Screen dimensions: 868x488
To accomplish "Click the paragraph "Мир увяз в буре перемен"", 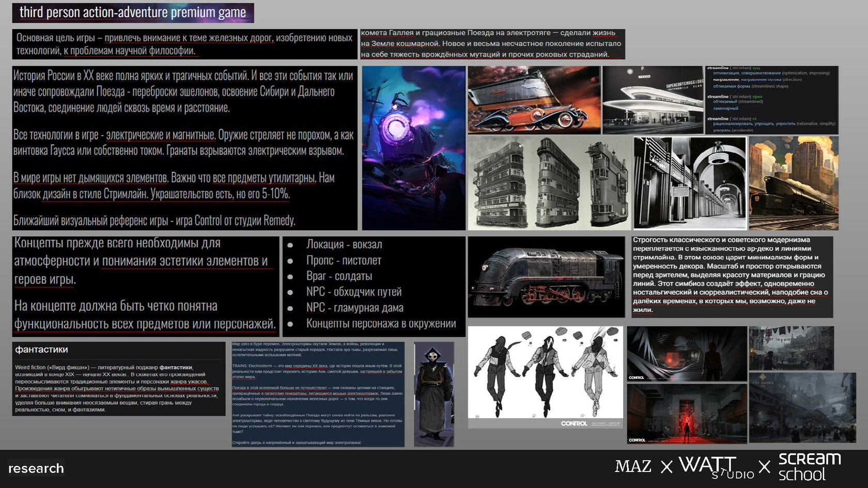I will click(x=315, y=349).
